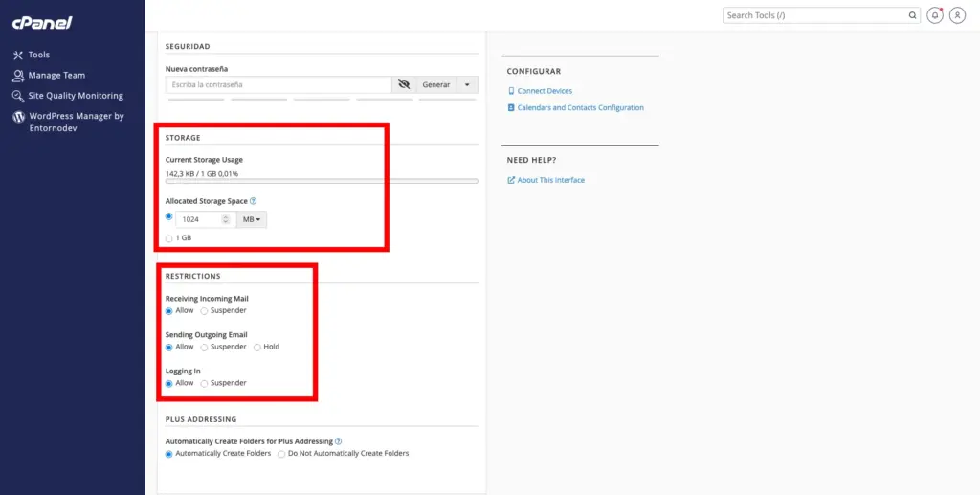Select Suspender for Receiving Incoming Mail
Image resolution: width=980 pixels, height=495 pixels.
point(204,311)
